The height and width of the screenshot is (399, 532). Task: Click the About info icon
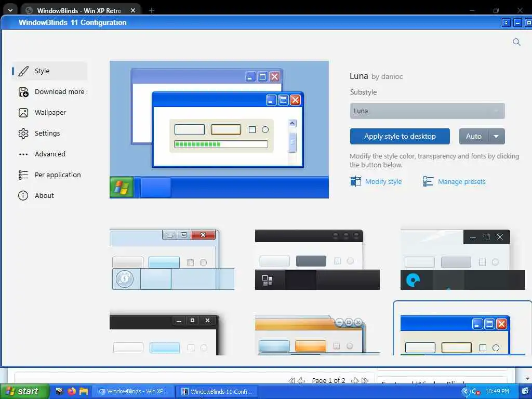click(23, 195)
